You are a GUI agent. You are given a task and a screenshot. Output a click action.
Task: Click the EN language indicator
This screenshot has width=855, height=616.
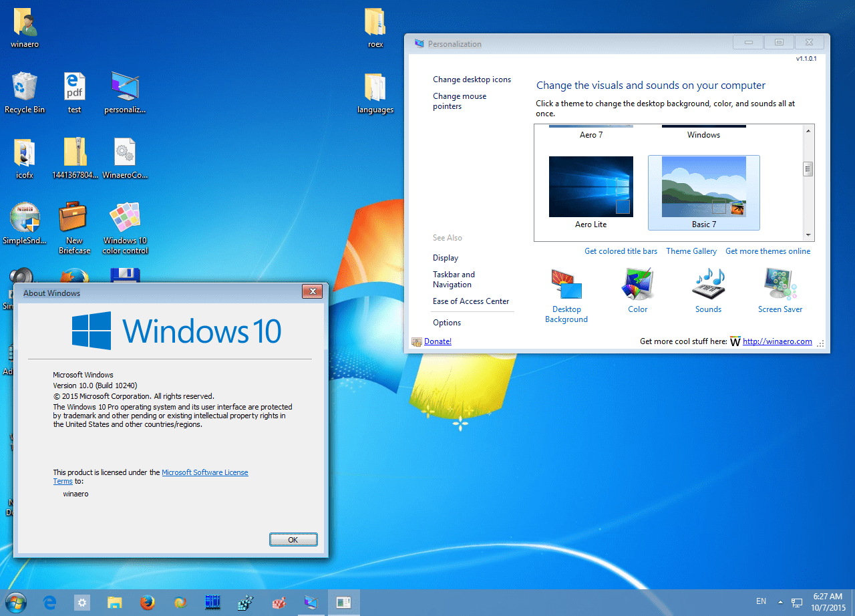(761, 602)
